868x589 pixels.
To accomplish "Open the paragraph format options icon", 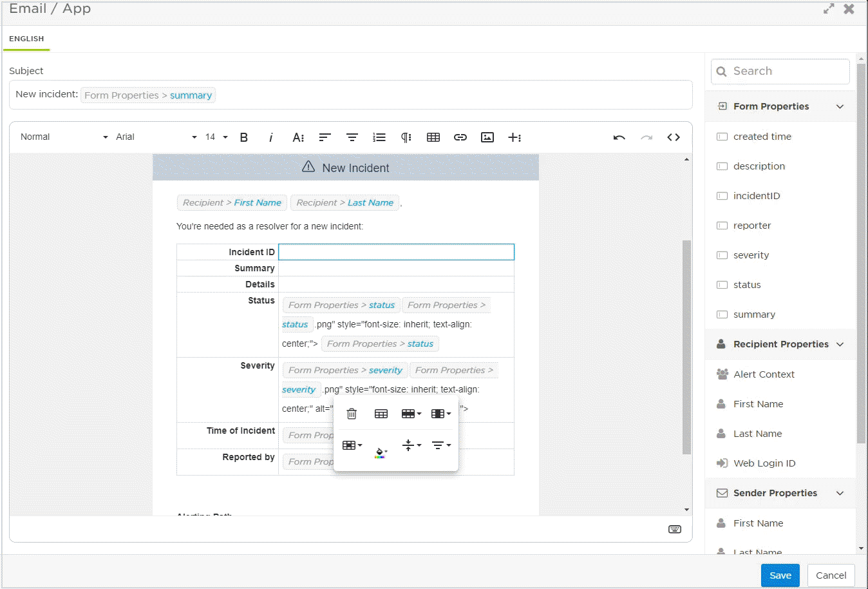I will coord(406,137).
